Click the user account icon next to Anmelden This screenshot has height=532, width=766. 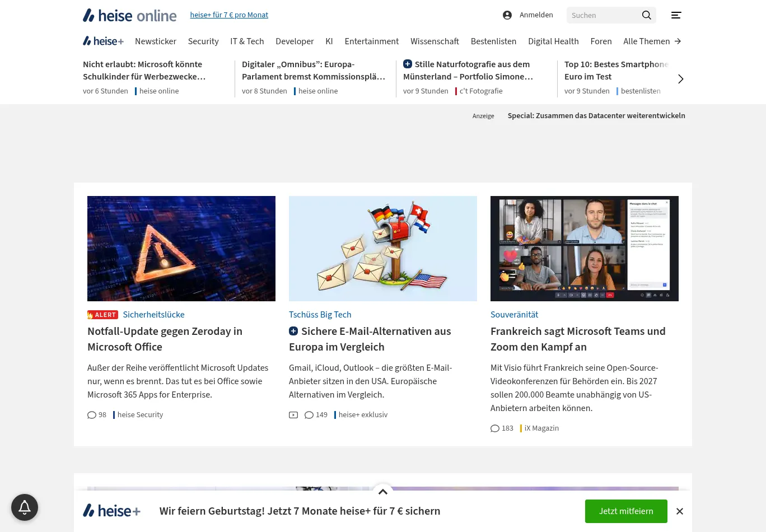click(507, 15)
